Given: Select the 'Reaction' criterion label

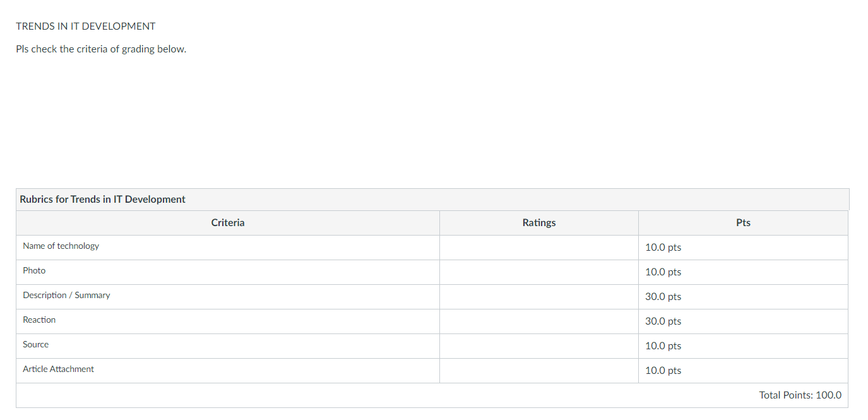Looking at the screenshot, I should pos(39,320).
